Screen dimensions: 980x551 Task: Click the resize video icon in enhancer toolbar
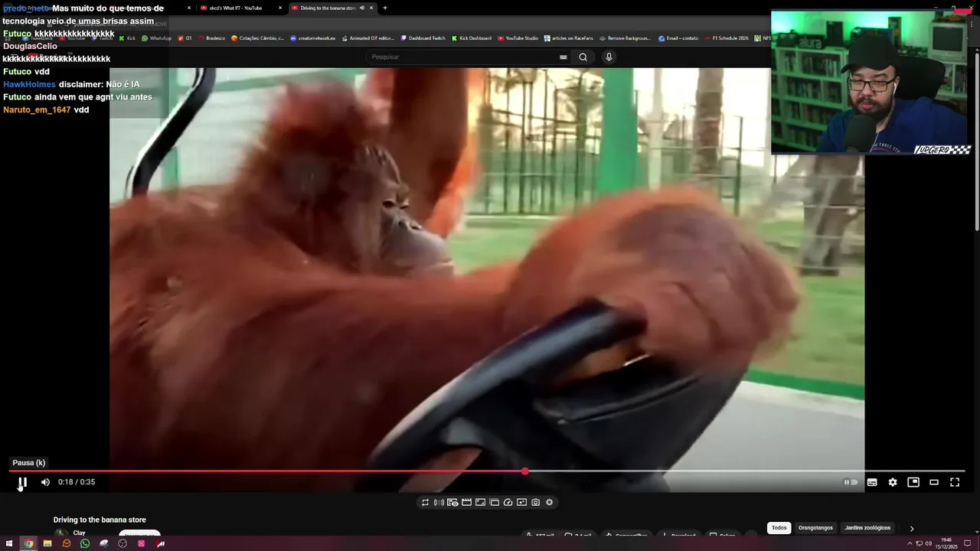[480, 503]
